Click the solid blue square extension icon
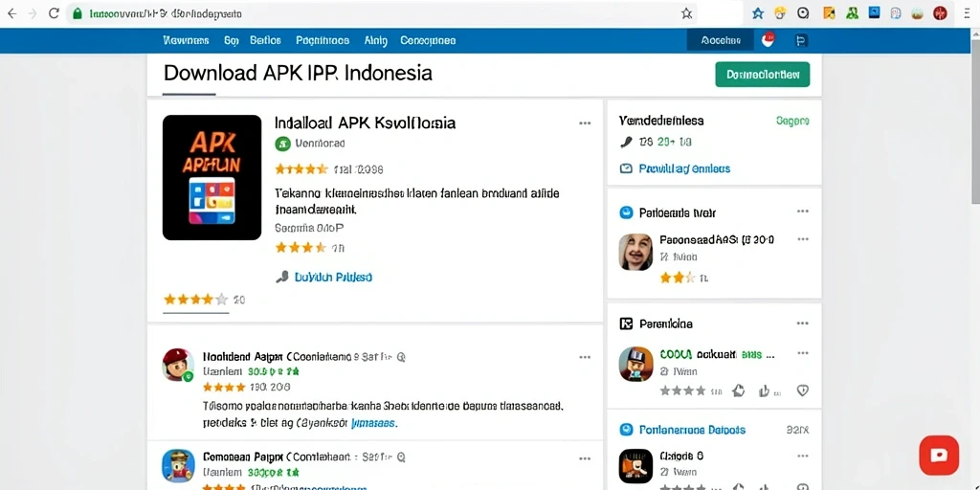980x490 pixels. pyautogui.click(x=875, y=13)
